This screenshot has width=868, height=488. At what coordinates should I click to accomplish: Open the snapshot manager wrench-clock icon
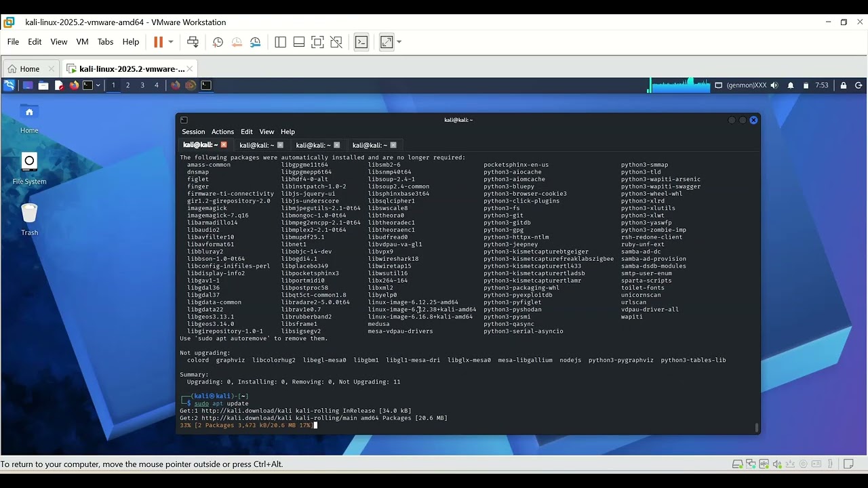(256, 42)
